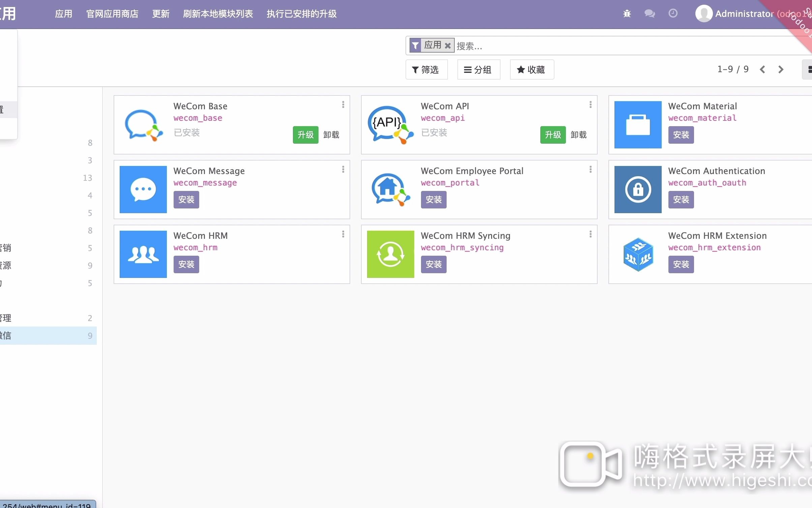Click the WeCom HRM Syncing green icon
Screen dimensions: 812x508
pyautogui.click(x=391, y=254)
